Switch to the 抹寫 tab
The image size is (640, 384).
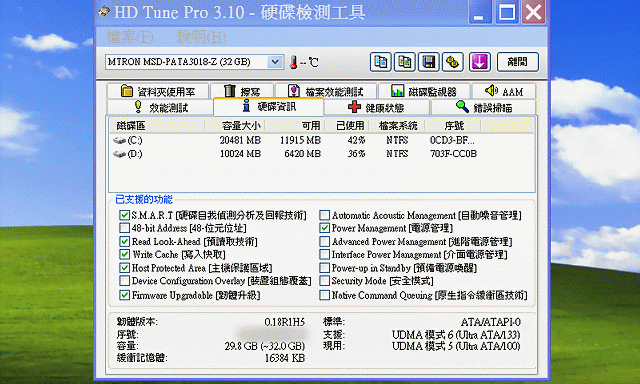(x=242, y=91)
